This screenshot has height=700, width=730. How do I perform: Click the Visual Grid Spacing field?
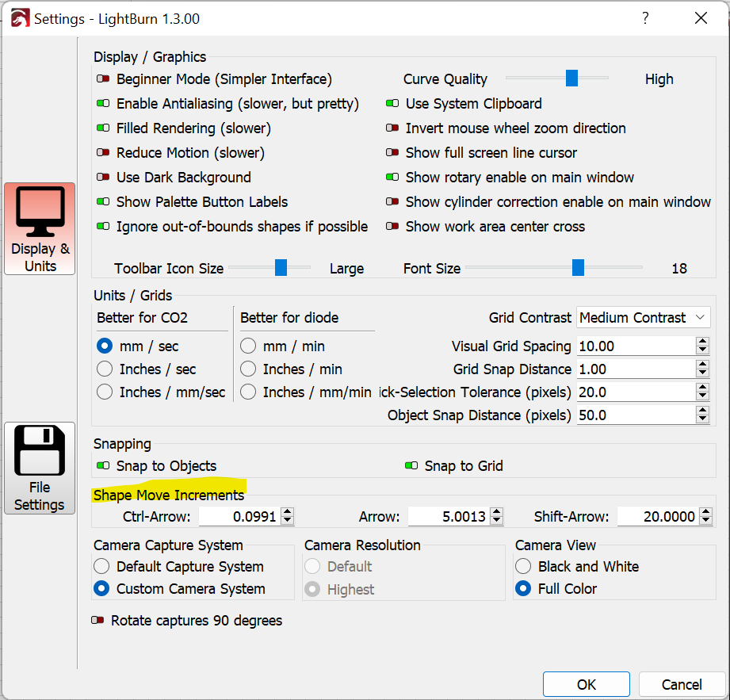pos(636,346)
